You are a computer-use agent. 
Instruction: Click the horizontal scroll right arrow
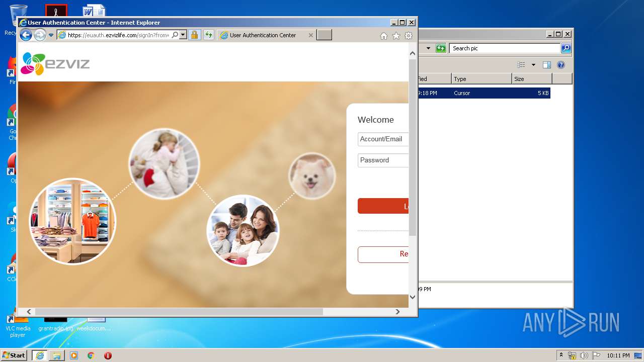(397, 312)
